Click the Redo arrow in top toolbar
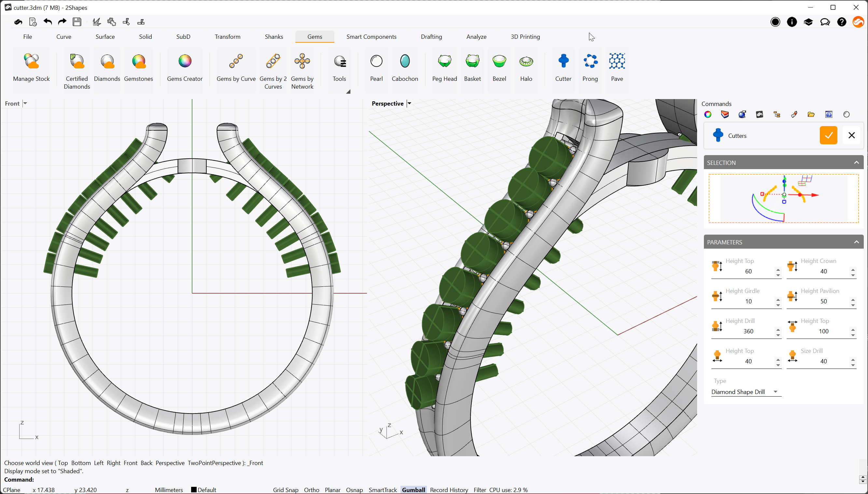 (x=62, y=22)
